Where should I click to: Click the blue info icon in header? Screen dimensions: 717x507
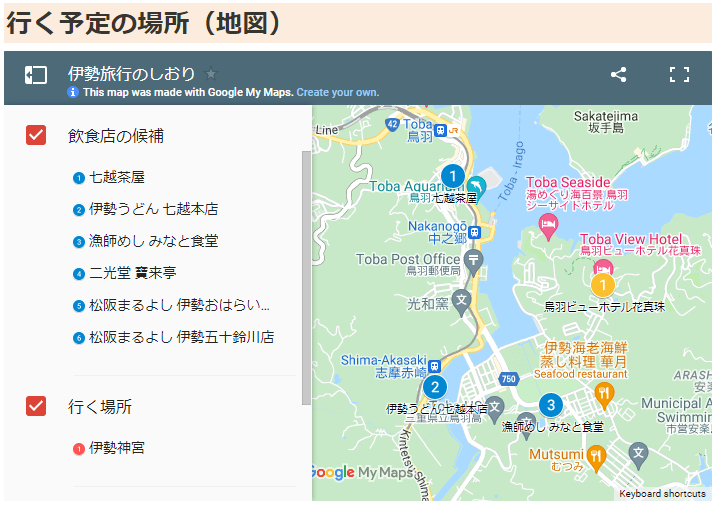click(x=73, y=92)
